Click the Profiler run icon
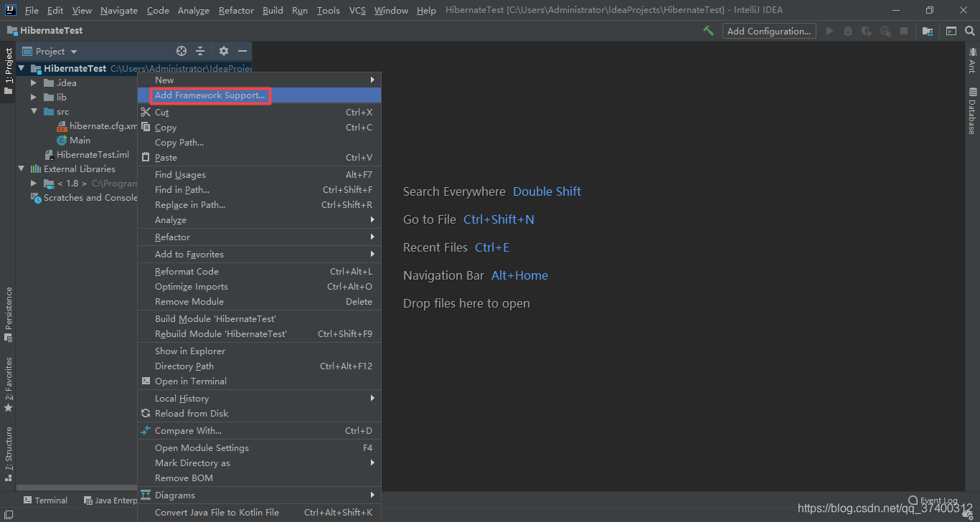Image resolution: width=980 pixels, height=522 pixels. click(x=885, y=31)
